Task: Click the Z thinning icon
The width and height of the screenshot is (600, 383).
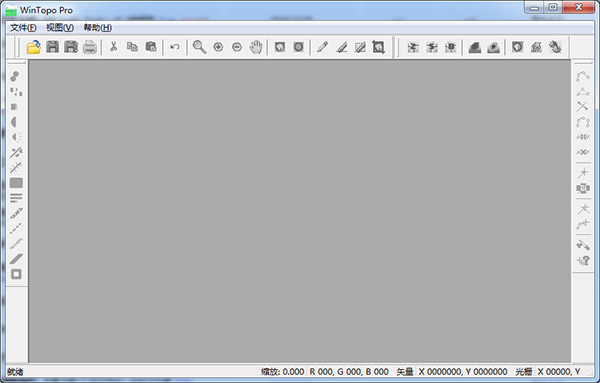Action: (x=413, y=47)
